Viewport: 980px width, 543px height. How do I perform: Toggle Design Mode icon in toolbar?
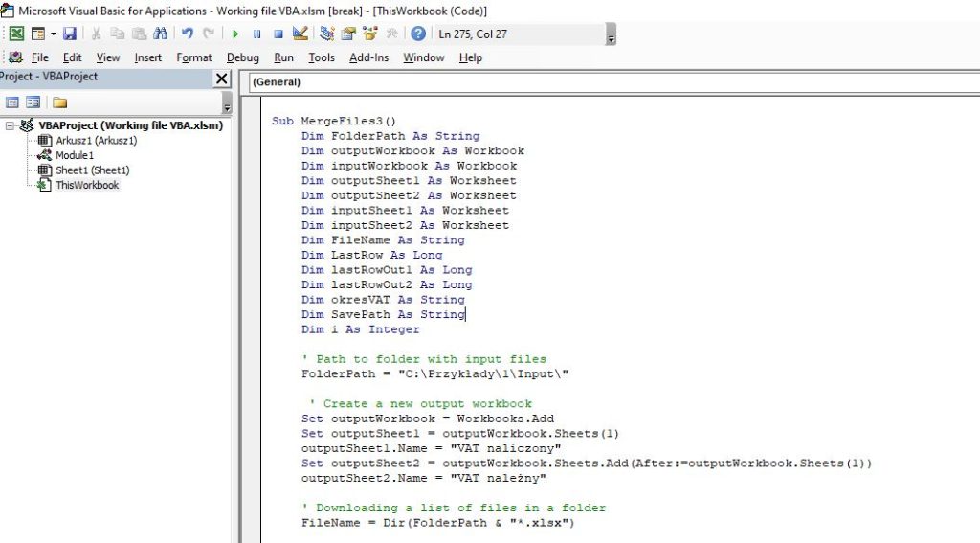click(x=300, y=34)
